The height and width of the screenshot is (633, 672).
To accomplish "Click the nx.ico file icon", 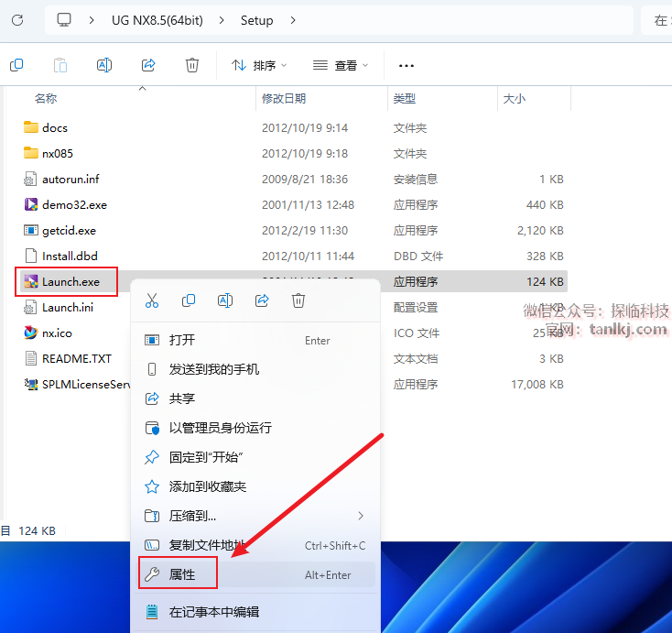I will [31, 333].
